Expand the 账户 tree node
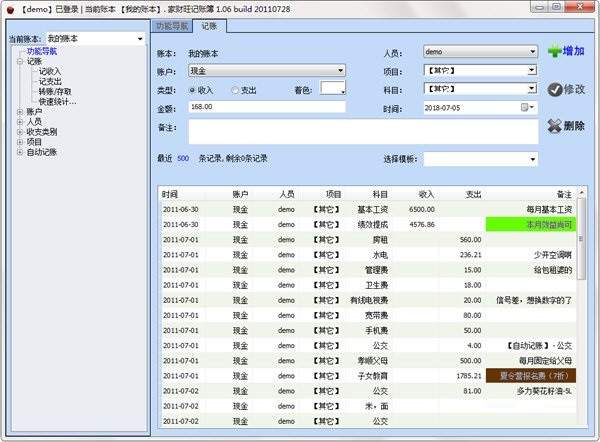 point(18,112)
